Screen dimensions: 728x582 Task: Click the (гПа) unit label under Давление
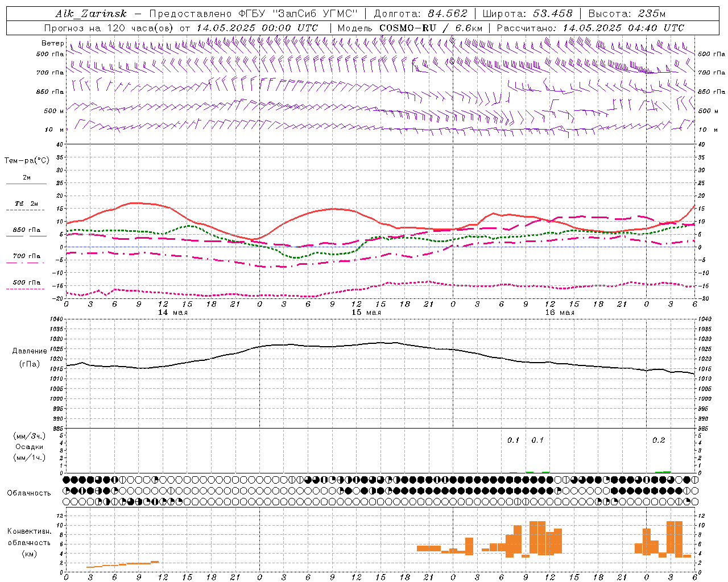point(30,364)
